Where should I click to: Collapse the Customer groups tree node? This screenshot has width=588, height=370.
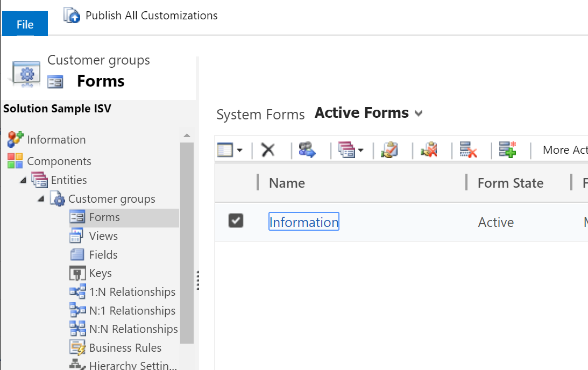pyautogui.click(x=41, y=199)
